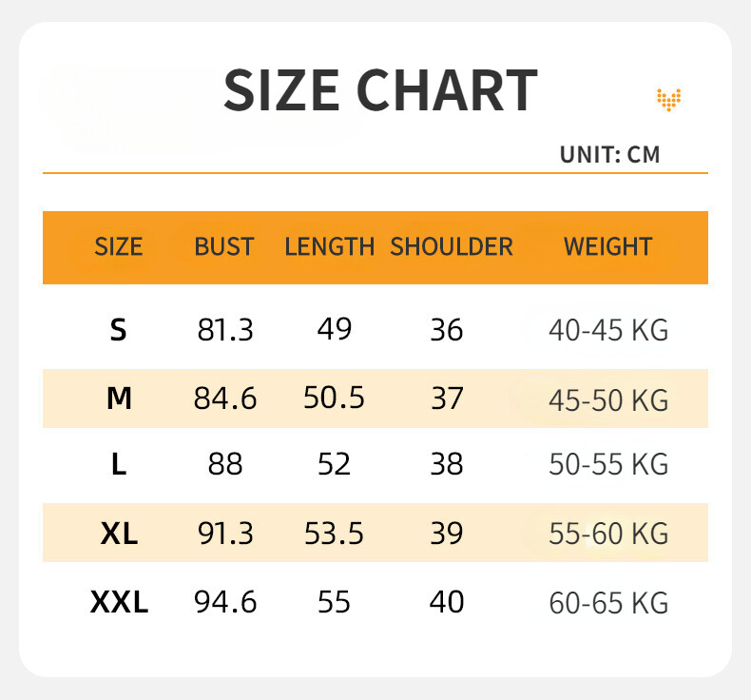Viewport: 751px width, 700px height.
Task: Select the BUST column header
Action: click(x=224, y=247)
